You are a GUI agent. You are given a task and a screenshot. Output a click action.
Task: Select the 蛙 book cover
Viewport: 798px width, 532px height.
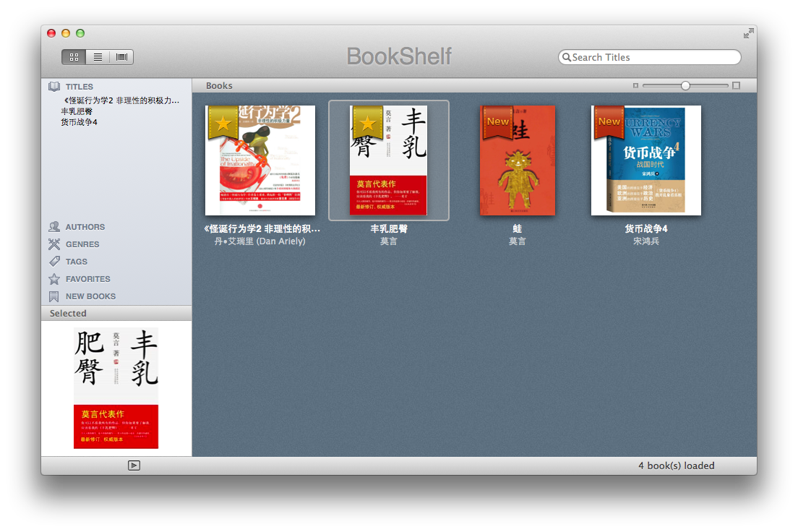(x=517, y=160)
